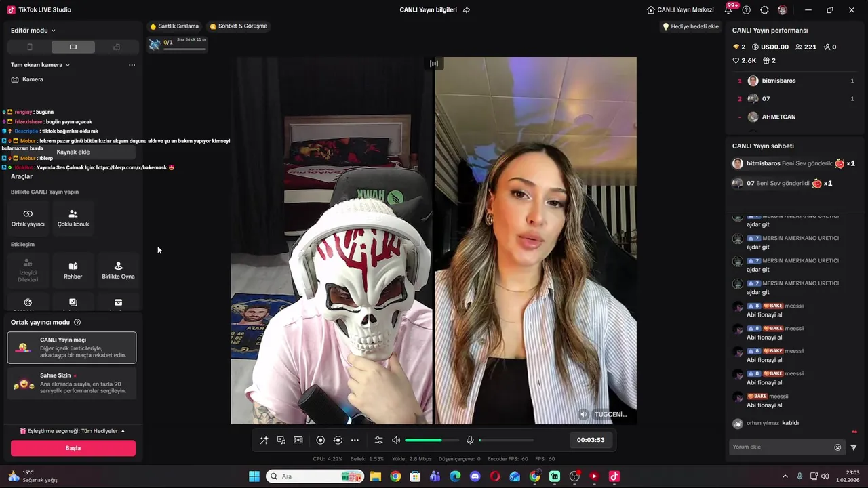868x488 pixels.
Task: Open İzleyici Dilekleri tool
Action: click(x=28, y=270)
